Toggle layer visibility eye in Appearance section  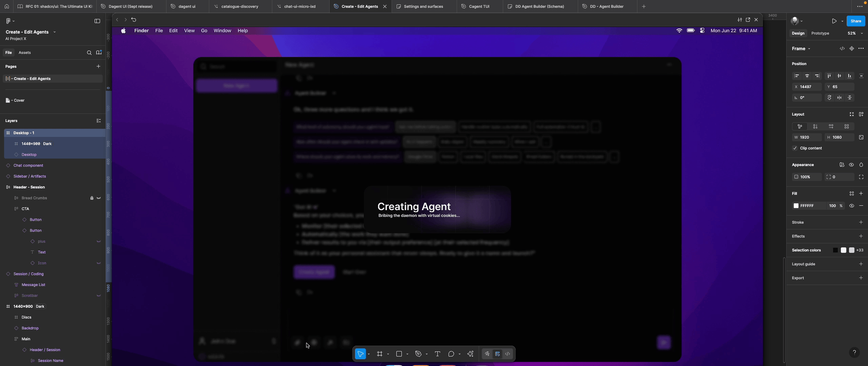(852, 165)
